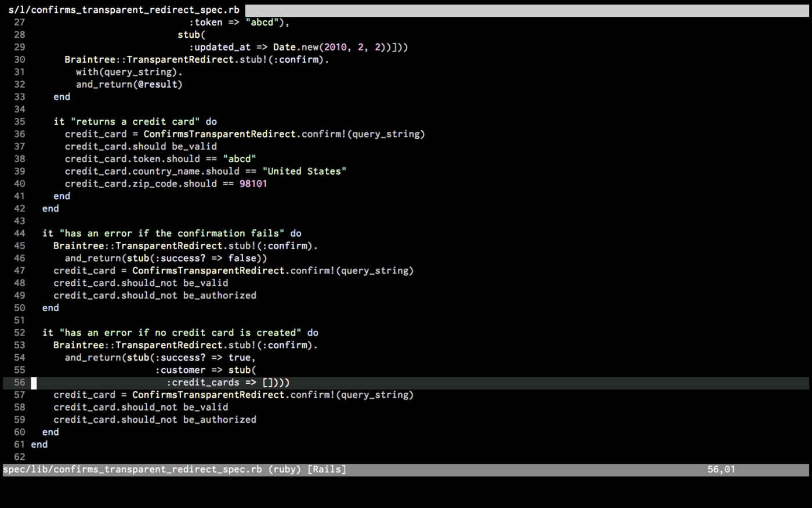
Task: Click line number 44
Action: [x=20, y=233]
